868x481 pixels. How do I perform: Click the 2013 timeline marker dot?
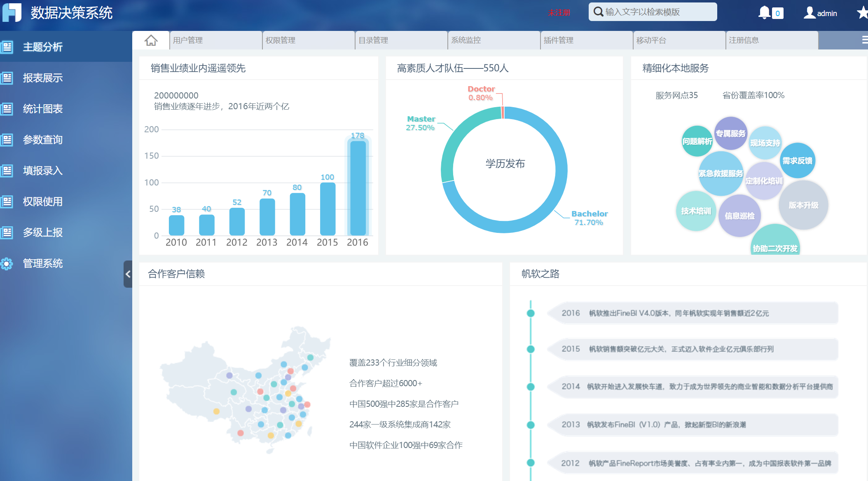531,425
